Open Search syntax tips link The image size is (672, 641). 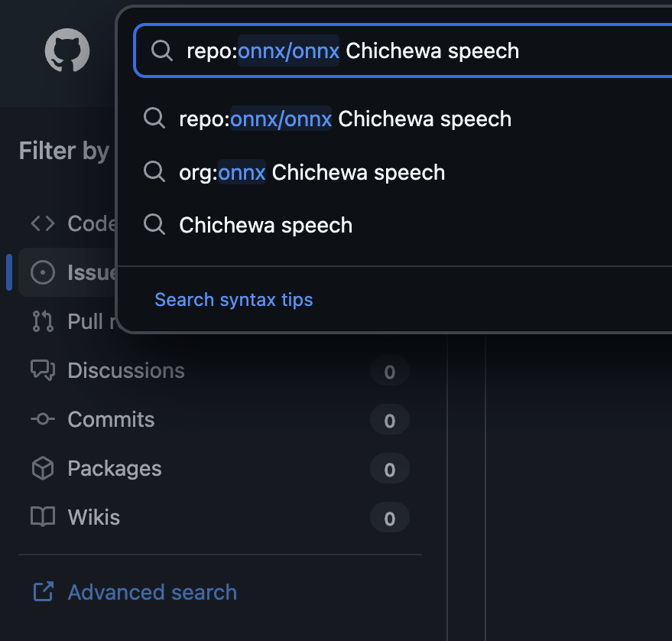(233, 299)
